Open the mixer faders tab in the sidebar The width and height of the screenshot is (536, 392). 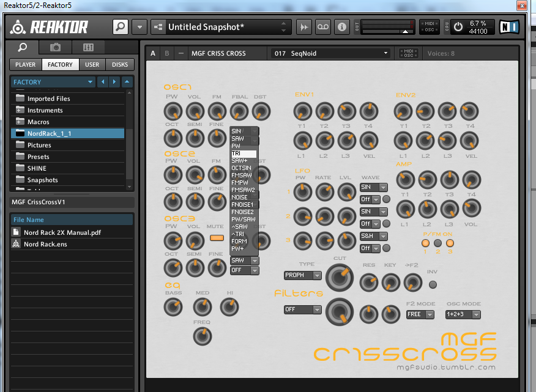(x=88, y=47)
